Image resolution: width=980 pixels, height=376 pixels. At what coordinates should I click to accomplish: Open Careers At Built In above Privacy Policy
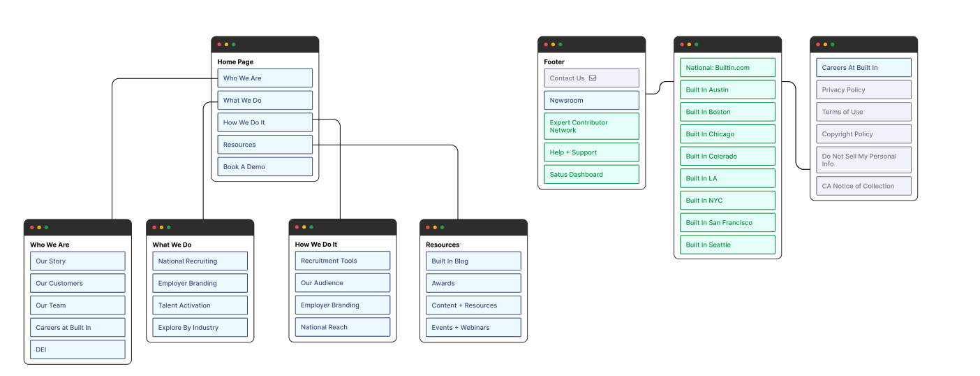(864, 68)
